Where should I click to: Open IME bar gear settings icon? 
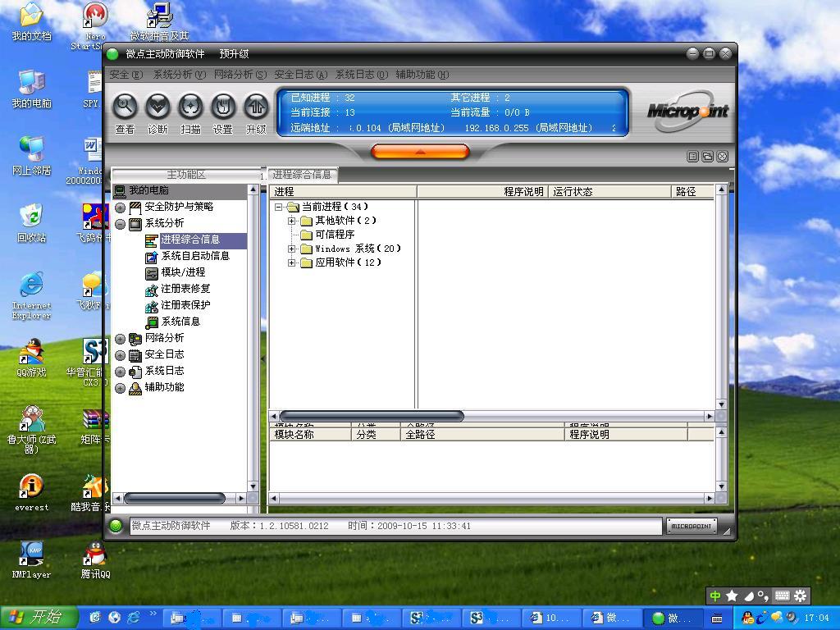(800, 596)
